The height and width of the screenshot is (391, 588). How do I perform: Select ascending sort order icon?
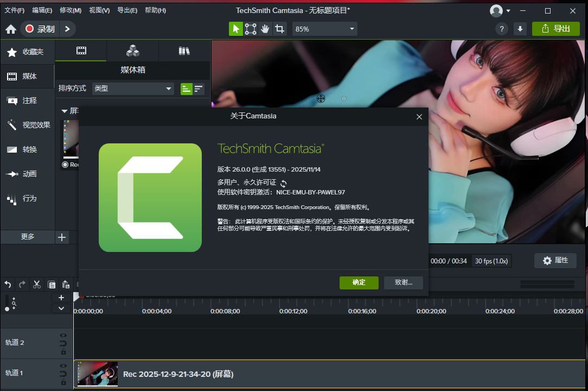[x=187, y=89]
